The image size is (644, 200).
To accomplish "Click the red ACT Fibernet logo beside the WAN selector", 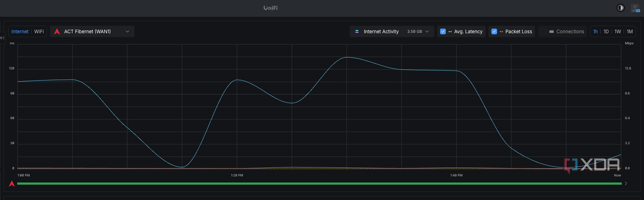I will (x=57, y=32).
